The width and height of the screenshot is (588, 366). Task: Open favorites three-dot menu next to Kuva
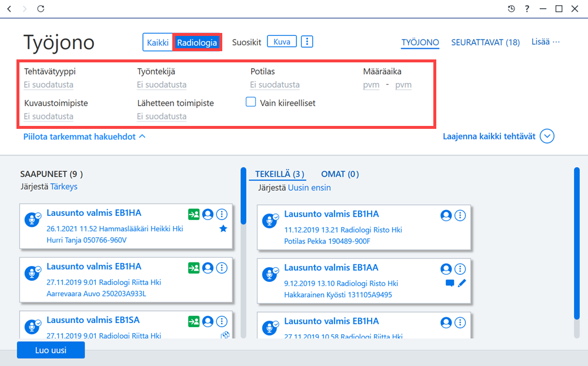307,42
